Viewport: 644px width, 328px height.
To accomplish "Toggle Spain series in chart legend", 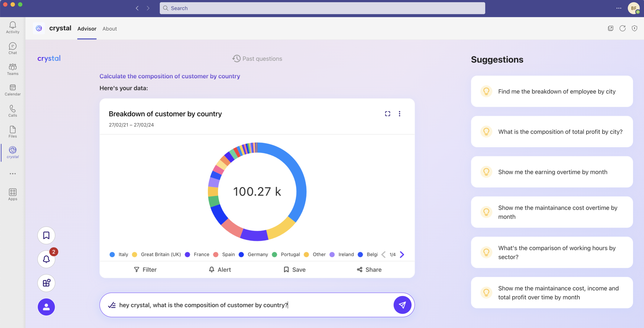I will 228,254.
